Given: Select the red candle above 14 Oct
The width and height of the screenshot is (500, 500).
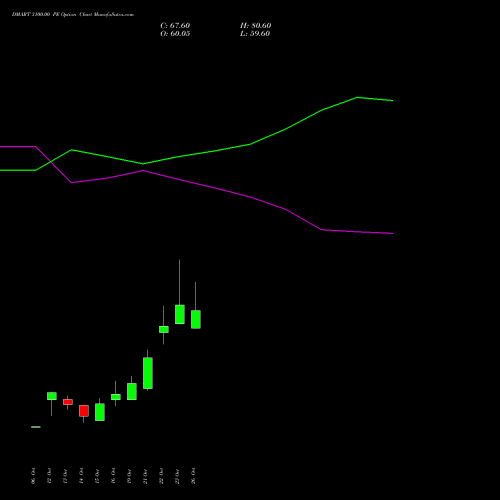Looking at the screenshot, I should [84, 411].
